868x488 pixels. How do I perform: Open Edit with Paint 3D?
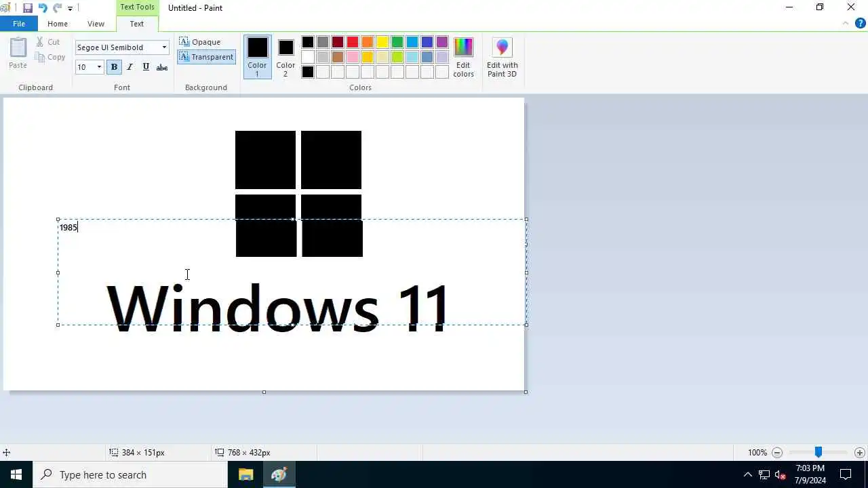[x=502, y=57]
